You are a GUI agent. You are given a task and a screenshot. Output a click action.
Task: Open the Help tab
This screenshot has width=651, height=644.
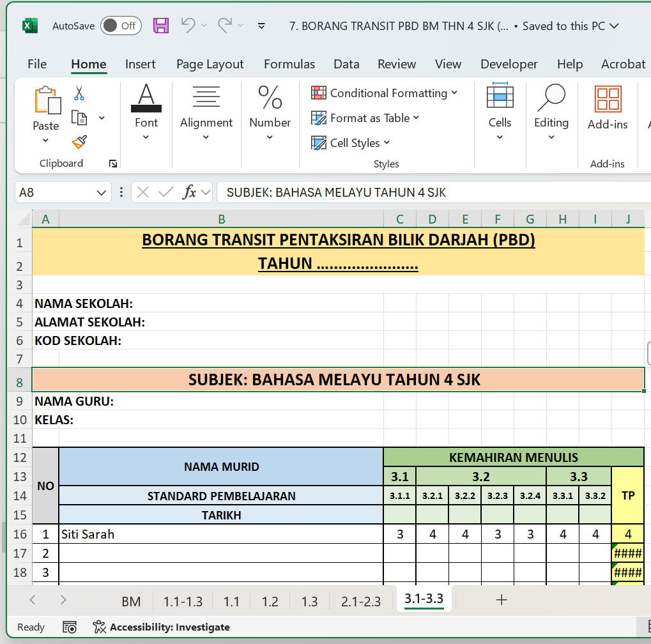570,64
